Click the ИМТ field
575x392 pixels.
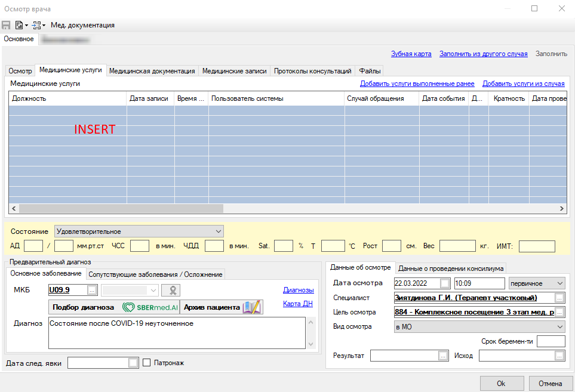(x=537, y=246)
